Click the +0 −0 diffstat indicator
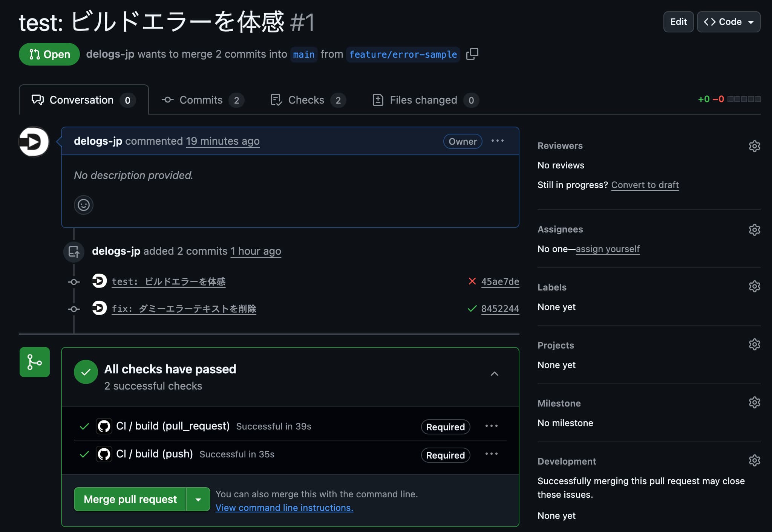 [x=729, y=99]
